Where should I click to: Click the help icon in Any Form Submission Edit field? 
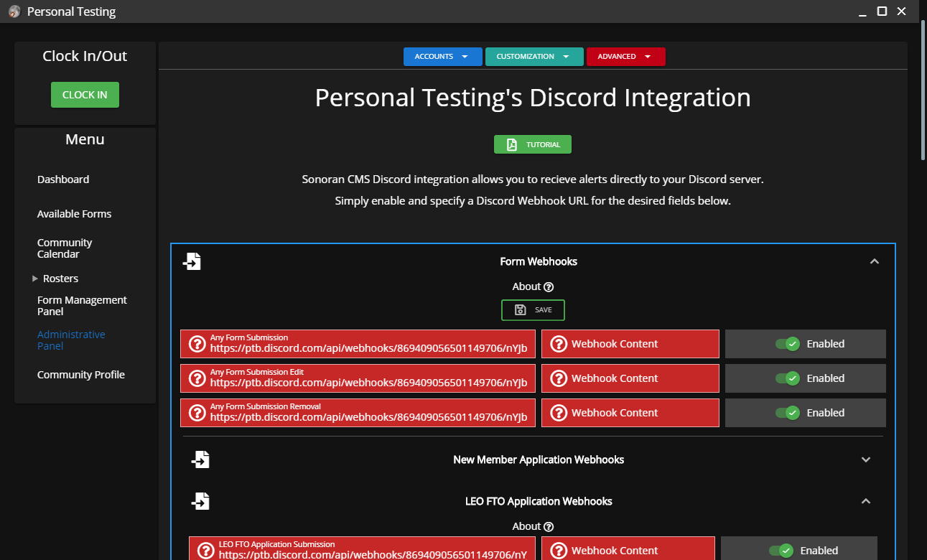click(x=197, y=378)
